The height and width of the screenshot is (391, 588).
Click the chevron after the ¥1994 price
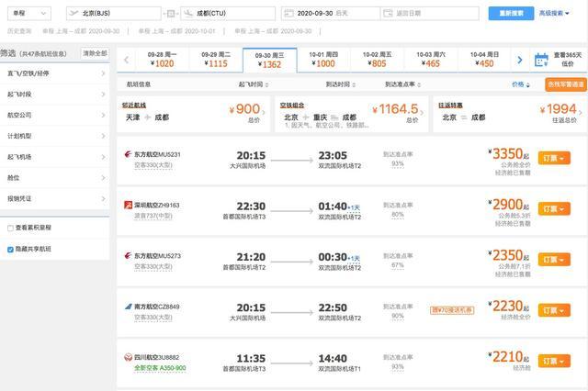point(581,112)
